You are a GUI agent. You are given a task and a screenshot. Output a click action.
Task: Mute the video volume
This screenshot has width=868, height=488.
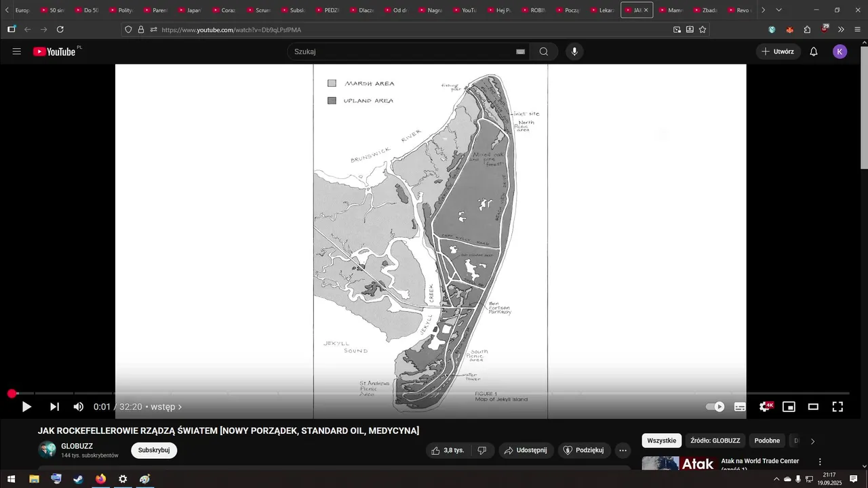pos(79,407)
